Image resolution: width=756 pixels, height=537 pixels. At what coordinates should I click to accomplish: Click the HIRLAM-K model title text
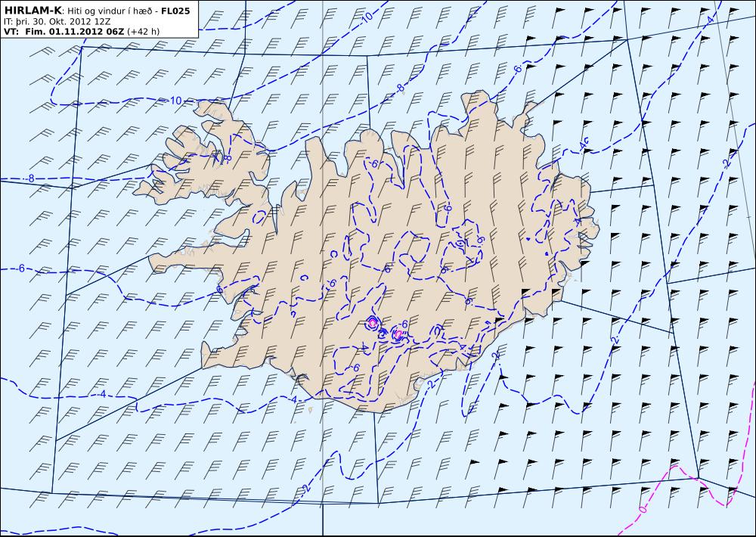click(33, 11)
